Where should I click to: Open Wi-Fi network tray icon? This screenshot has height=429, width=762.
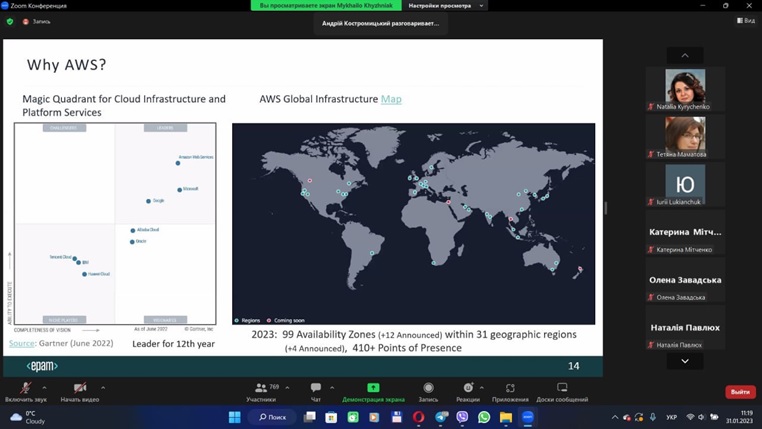point(690,417)
